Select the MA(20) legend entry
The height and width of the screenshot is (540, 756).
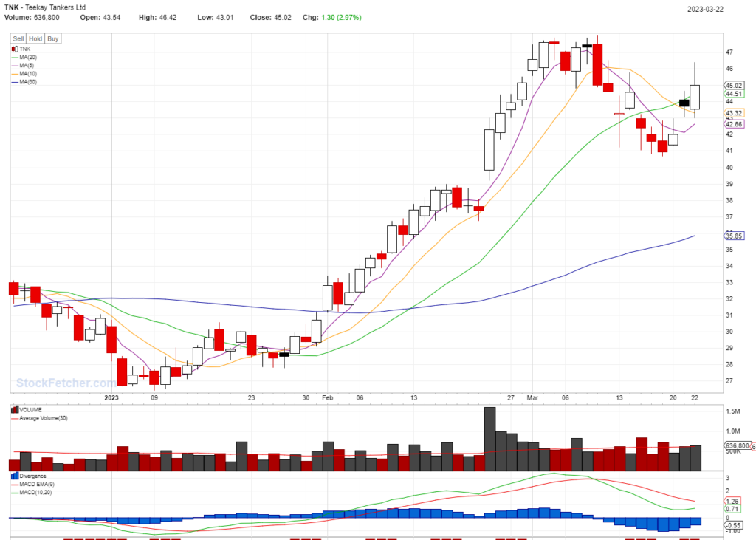point(24,58)
